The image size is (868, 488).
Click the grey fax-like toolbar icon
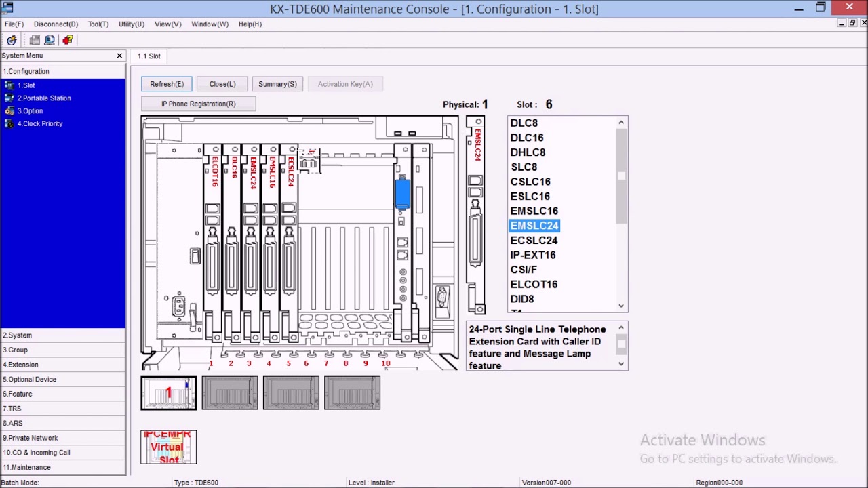35,40
